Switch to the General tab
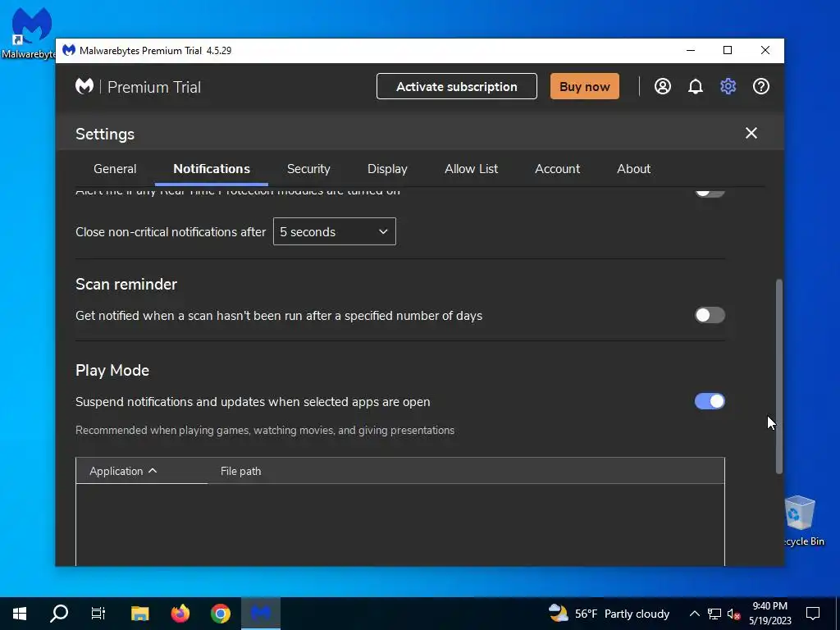This screenshot has height=630, width=840. coord(115,169)
